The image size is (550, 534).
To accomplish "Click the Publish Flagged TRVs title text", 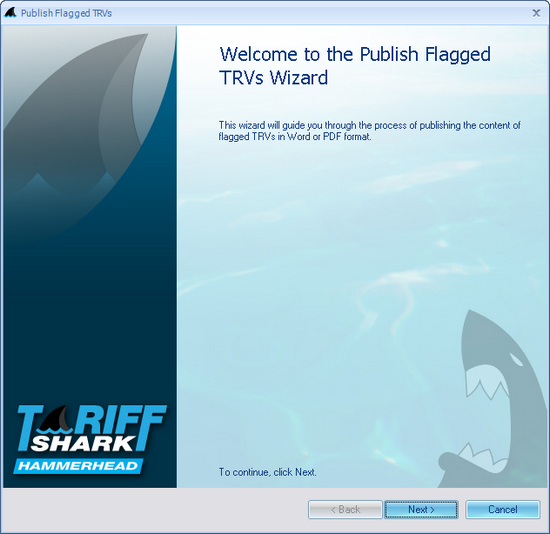I will [x=66, y=13].
